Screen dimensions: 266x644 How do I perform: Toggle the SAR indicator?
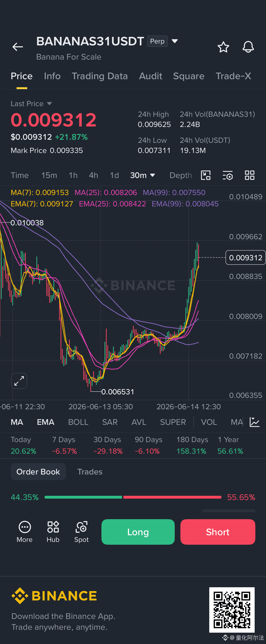click(x=110, y=422)
